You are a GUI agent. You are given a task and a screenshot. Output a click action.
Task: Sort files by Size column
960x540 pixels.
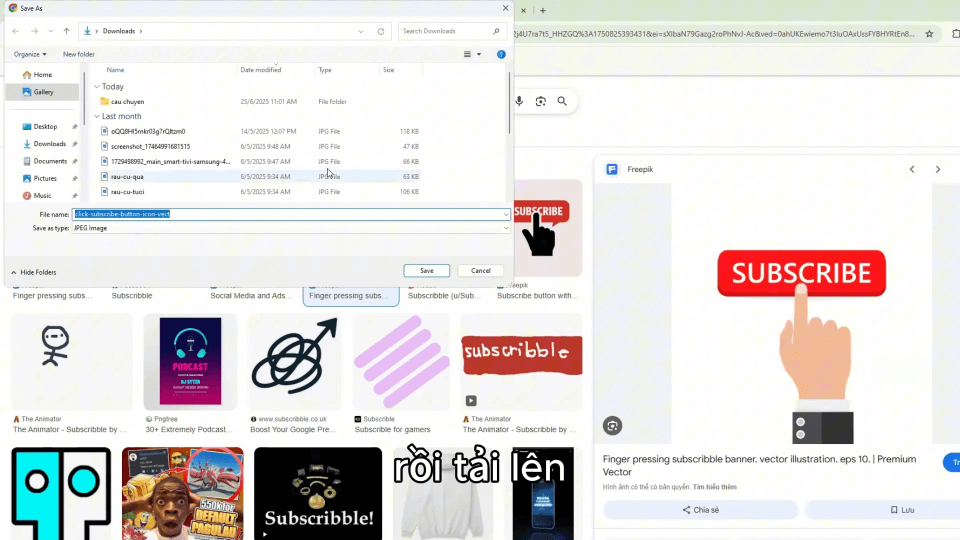coord(388,70)
